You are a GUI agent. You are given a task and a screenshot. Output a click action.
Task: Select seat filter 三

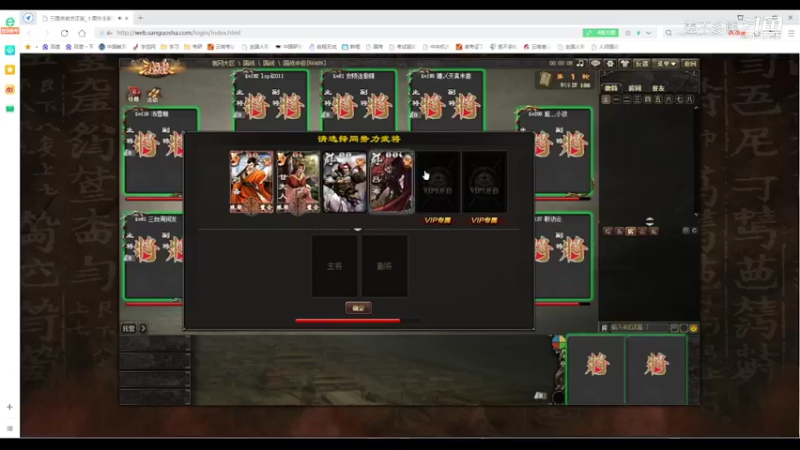point(637,99)
